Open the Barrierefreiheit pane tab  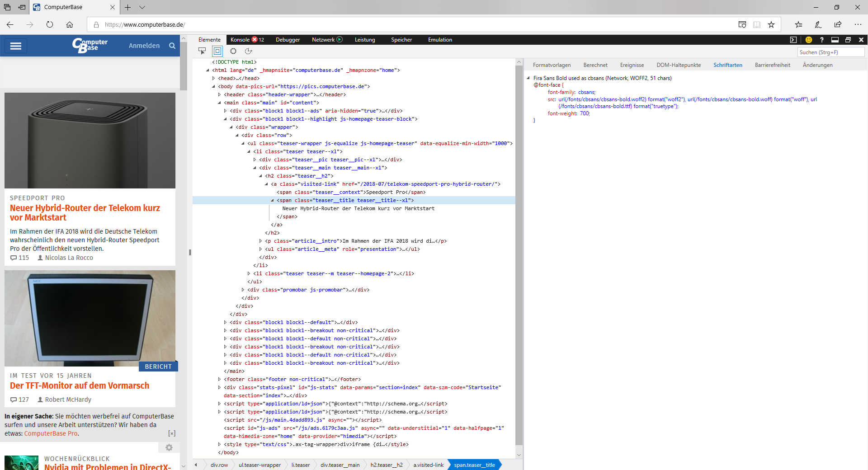[773, 65]
